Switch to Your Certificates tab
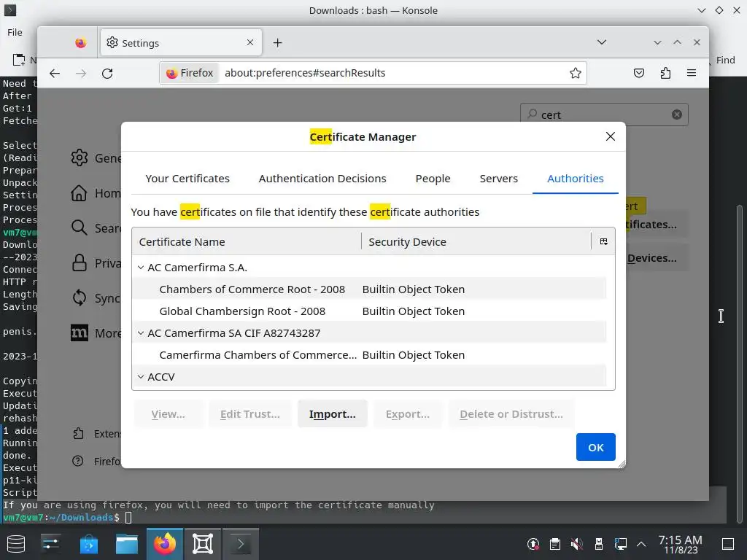This screenshot has width=747, height=560. 187,179
